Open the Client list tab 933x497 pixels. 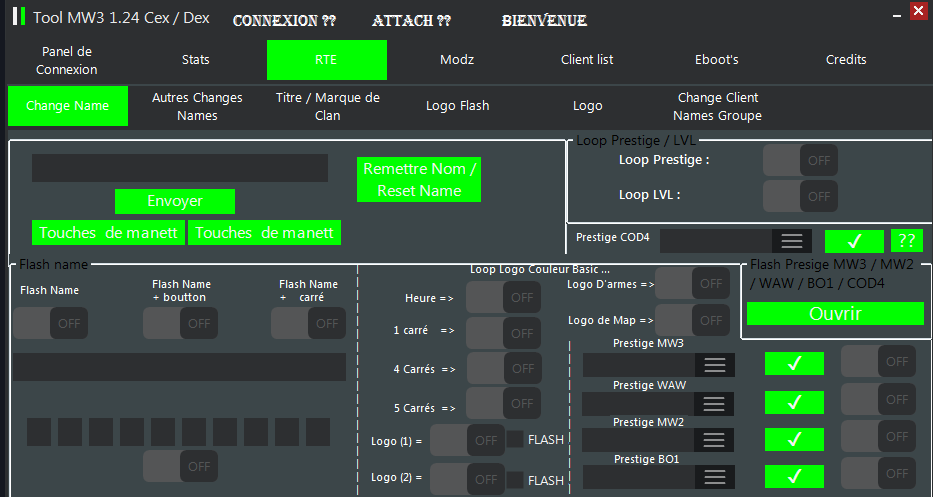587,60
